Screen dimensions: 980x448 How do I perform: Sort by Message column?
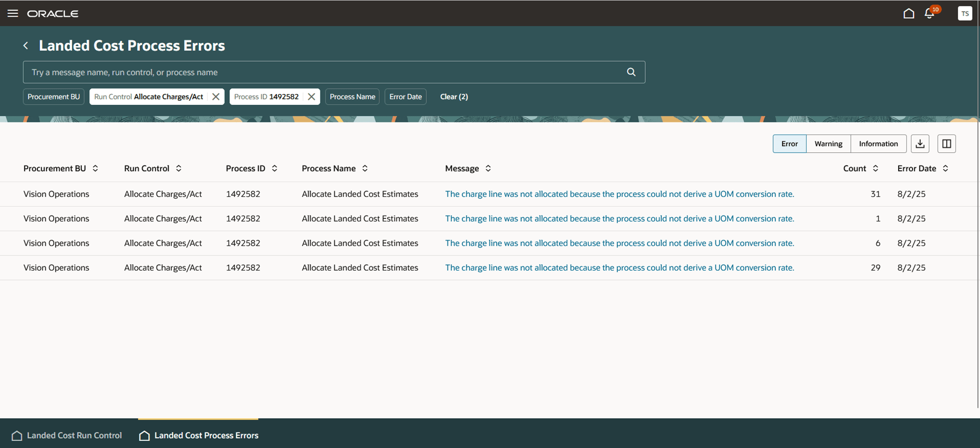click(488, 168)
